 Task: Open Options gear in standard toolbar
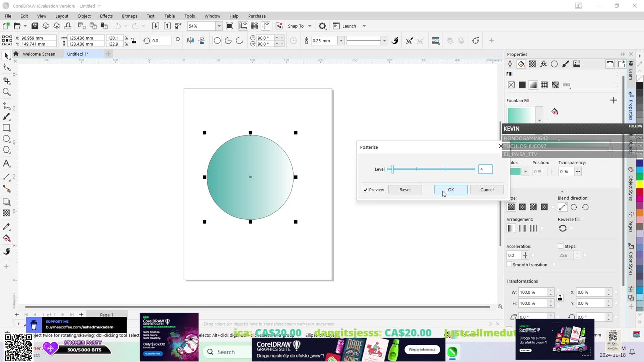click(x=323, y=26)
